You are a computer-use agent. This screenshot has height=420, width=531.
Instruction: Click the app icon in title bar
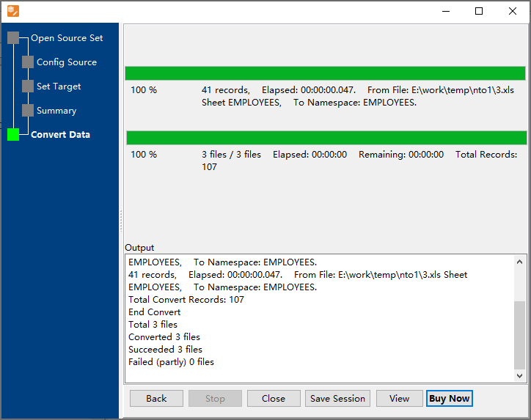13,11
